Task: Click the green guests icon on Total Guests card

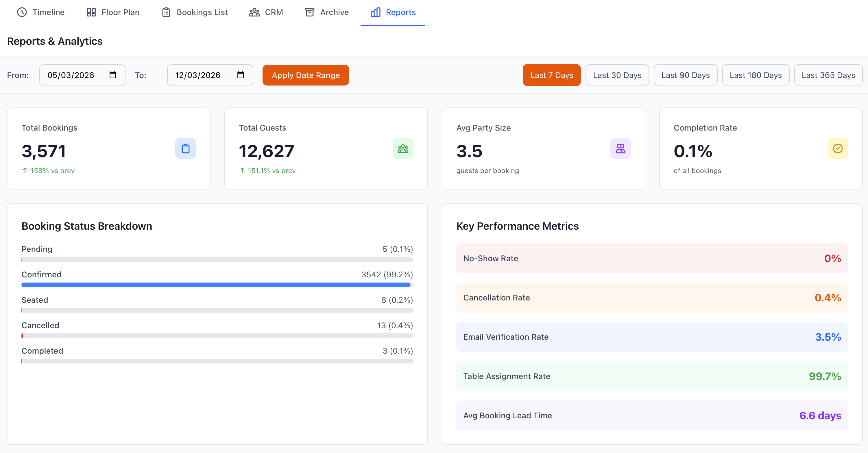Action: click(403, 148)
